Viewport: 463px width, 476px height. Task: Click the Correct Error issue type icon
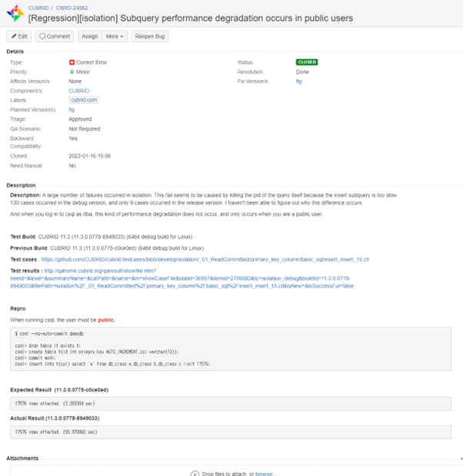click(72, 62)
